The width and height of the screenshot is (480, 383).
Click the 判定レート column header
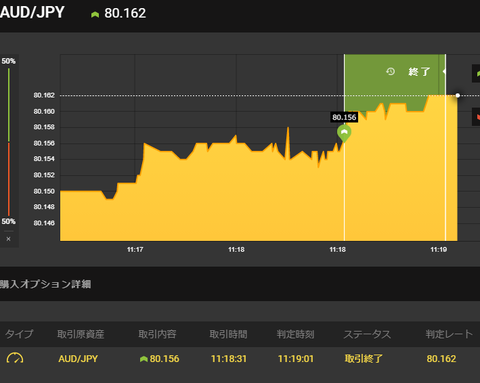tap(449, 334)
